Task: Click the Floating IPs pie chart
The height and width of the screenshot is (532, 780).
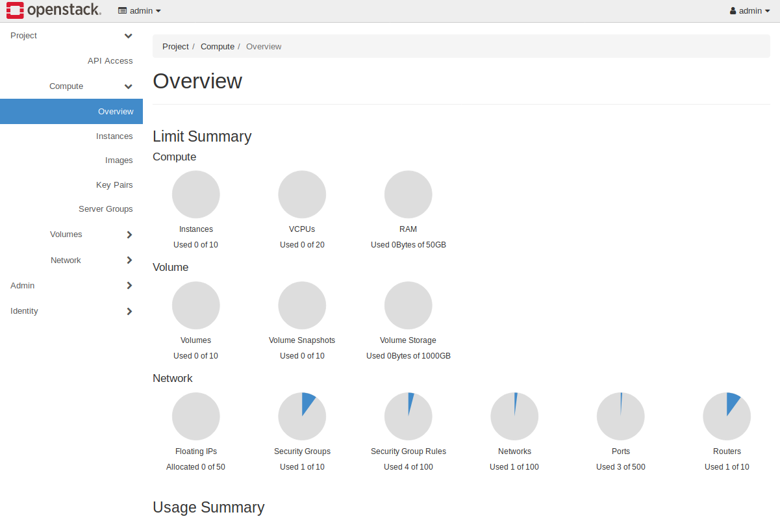Action: pyautogui.click(x=195, y=416)
